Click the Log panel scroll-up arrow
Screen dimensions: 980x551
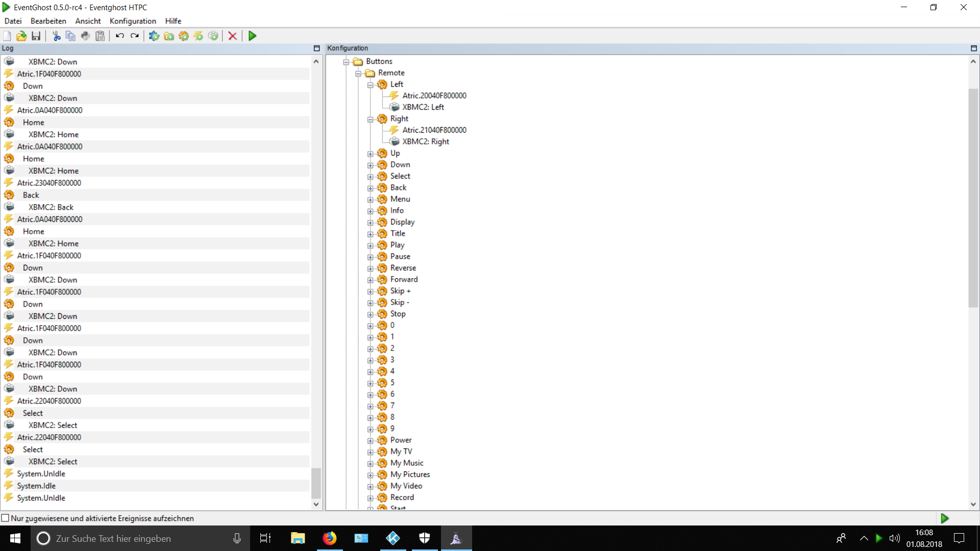click(316, 61)
